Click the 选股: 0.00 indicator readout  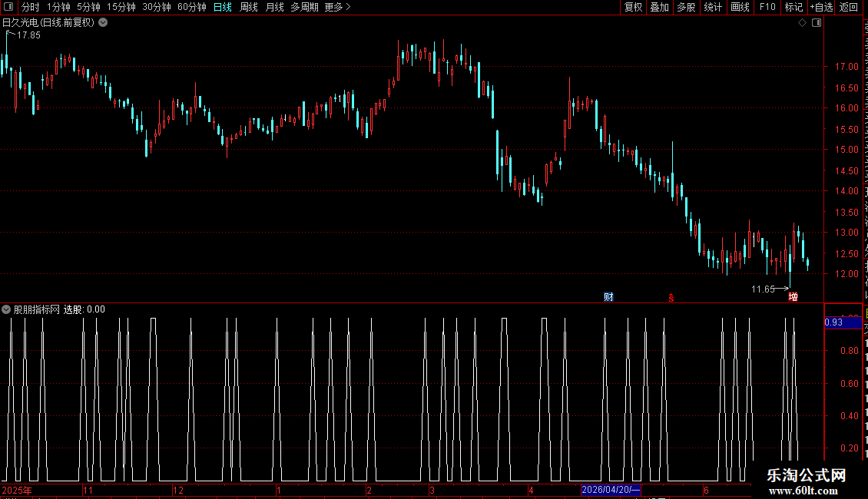pos(84,310)
